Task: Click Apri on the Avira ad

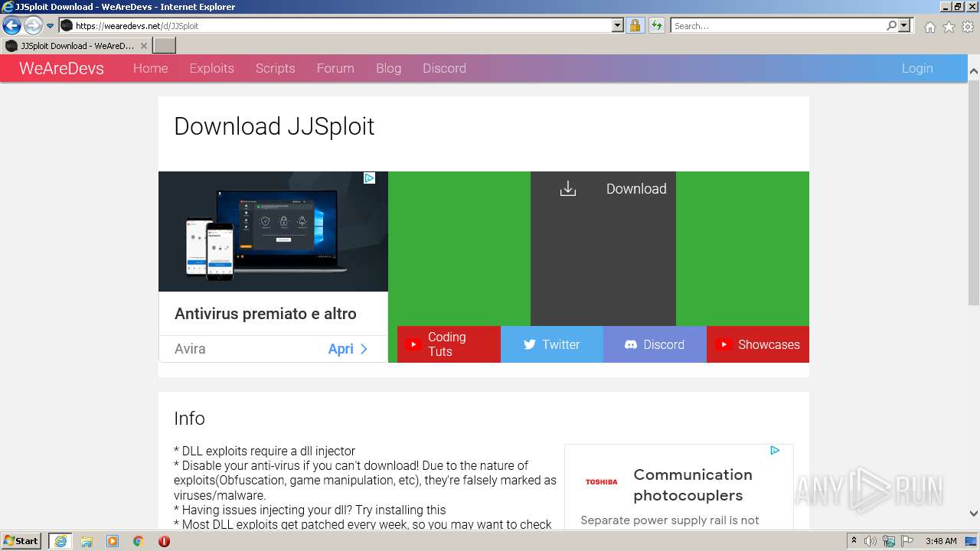Action: click(x=348, y=349)
